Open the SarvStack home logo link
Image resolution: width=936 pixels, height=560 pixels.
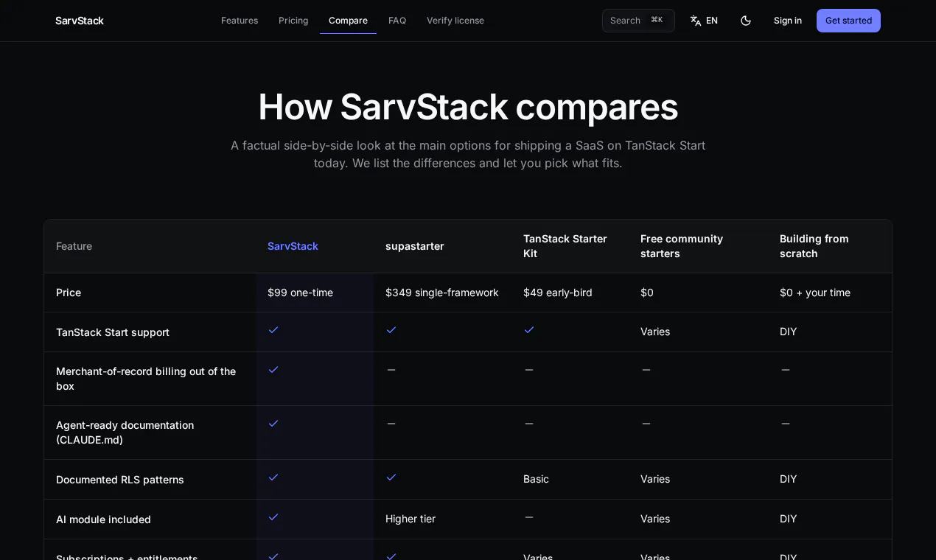click(80, 21)
